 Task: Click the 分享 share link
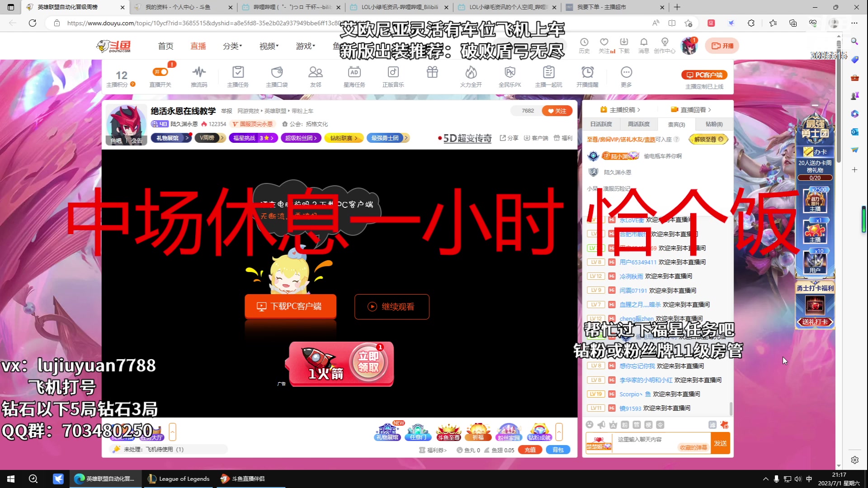coord(509,138)
